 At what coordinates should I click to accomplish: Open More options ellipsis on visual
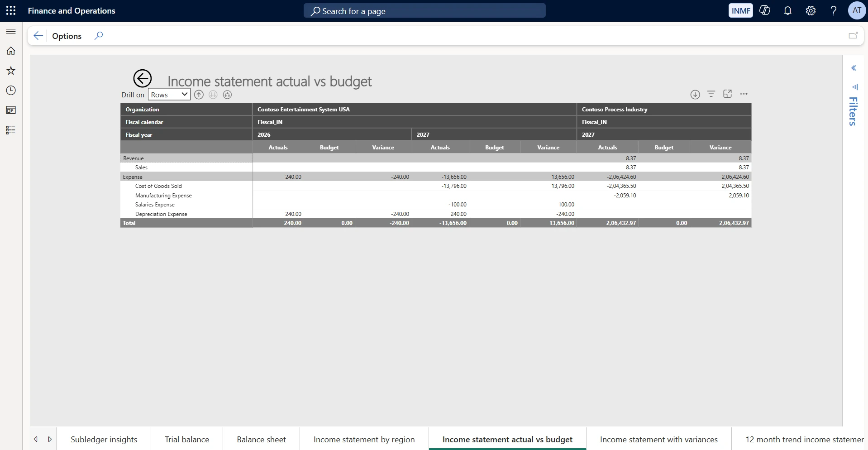(744, 94)
